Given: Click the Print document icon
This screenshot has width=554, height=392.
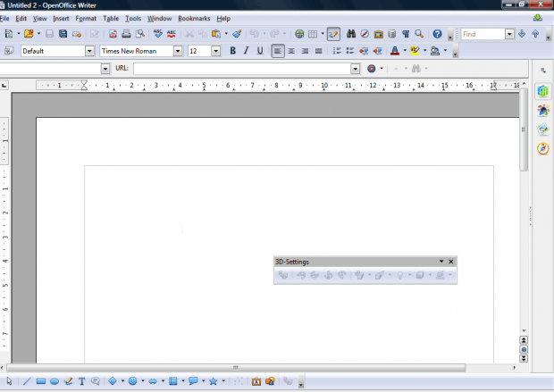Looking at the screenshot, I should pyautogui.click(x=126, y=34).
